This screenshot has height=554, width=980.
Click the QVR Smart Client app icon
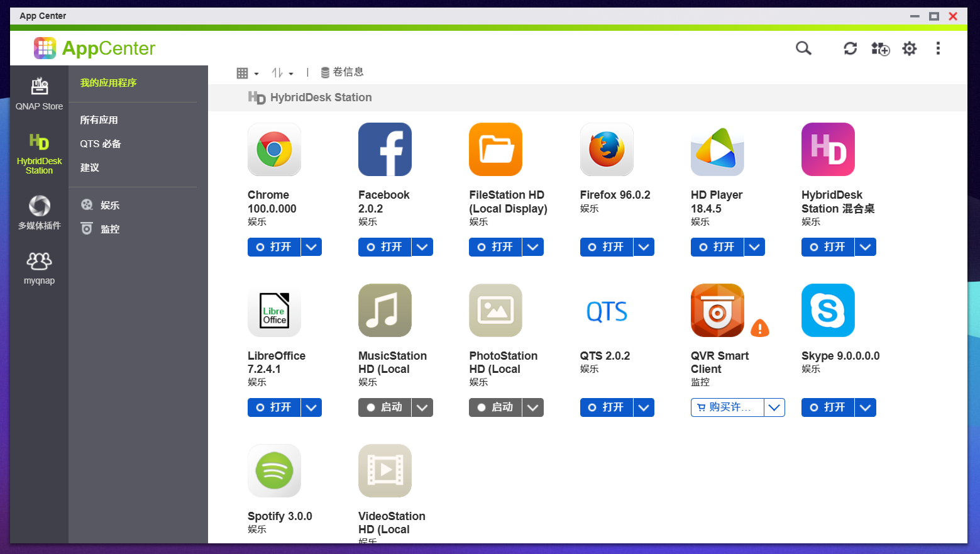click(717, 310)
